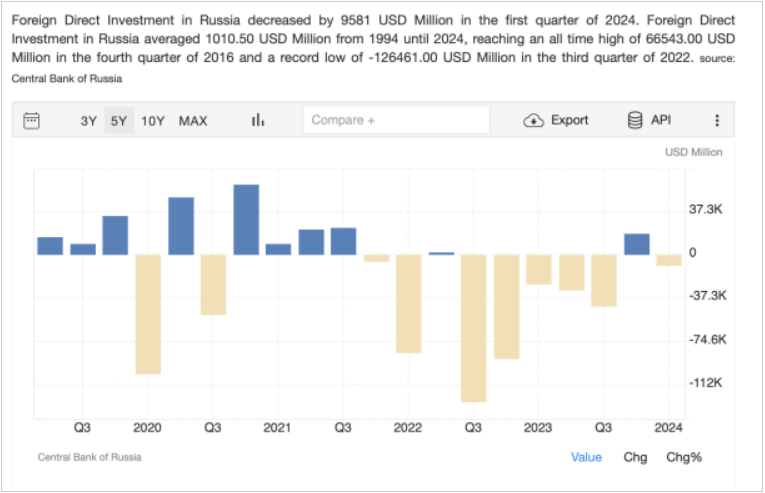Switch chart to Value view
Screen dimensions: 765x493
586,457
